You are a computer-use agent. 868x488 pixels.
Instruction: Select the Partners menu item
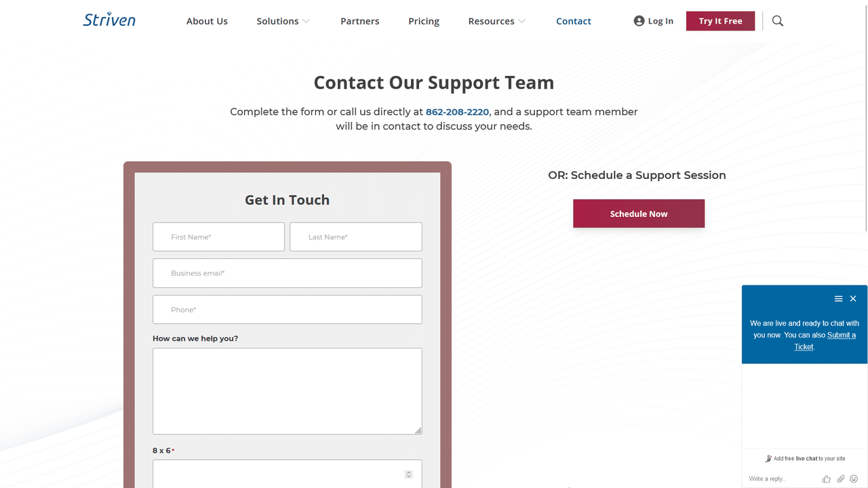pos(359,21)
